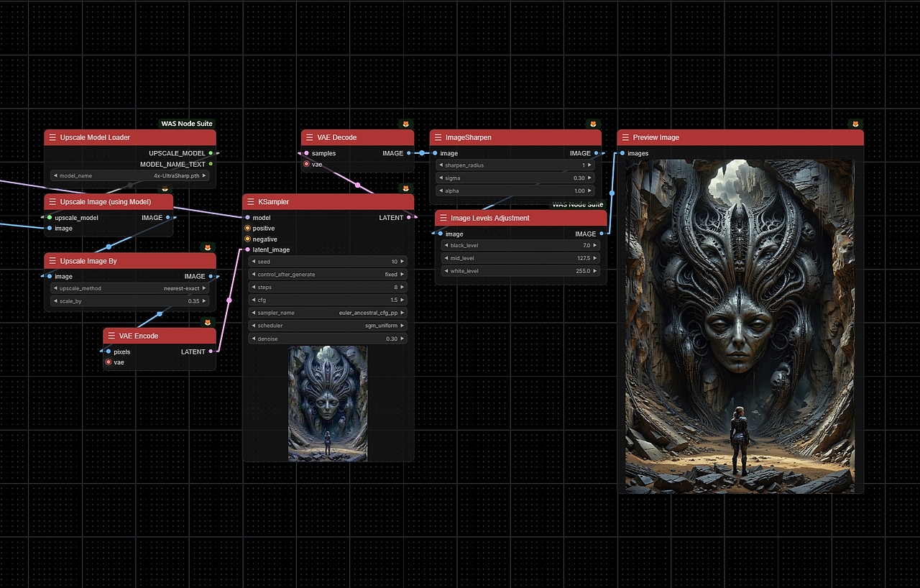Click the LATENT output port on VAE Encode
The width and height of the screenshot is (920, 588).
[x=211, y=352]
